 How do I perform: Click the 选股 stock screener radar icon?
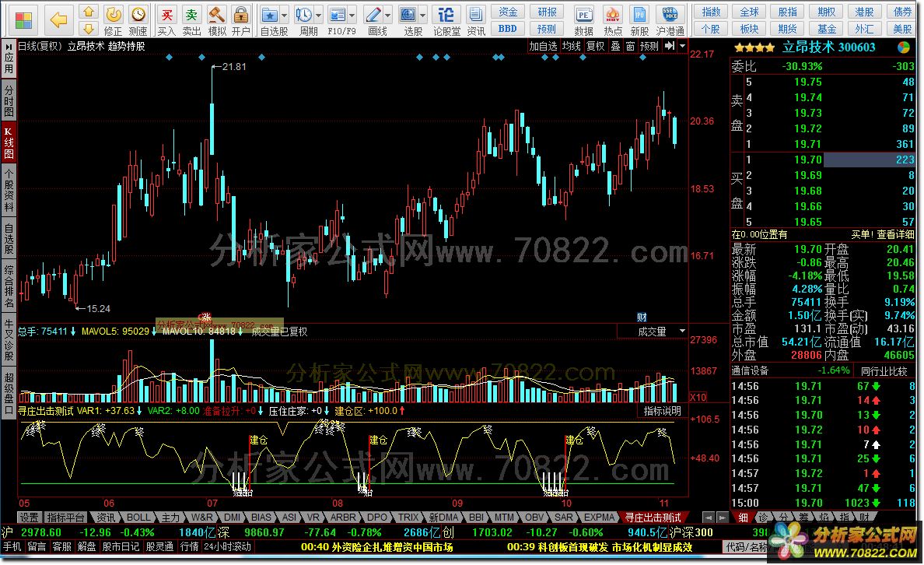[408, 15]
